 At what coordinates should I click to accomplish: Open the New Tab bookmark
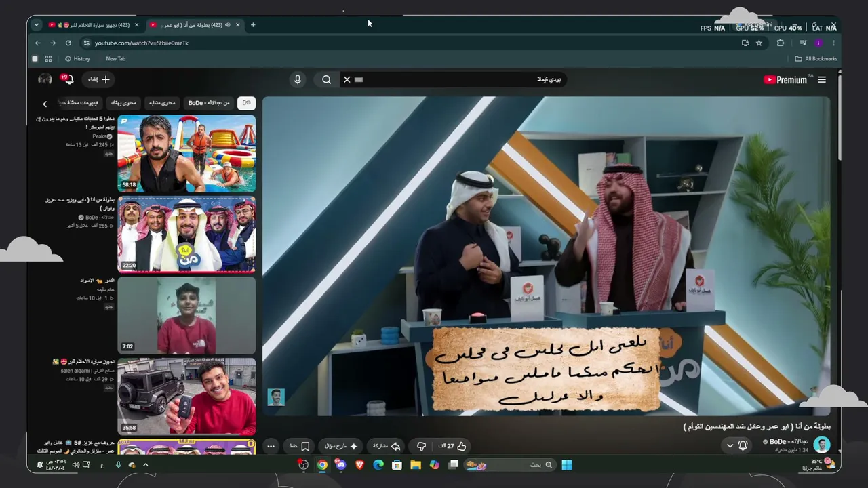[115, 59]
